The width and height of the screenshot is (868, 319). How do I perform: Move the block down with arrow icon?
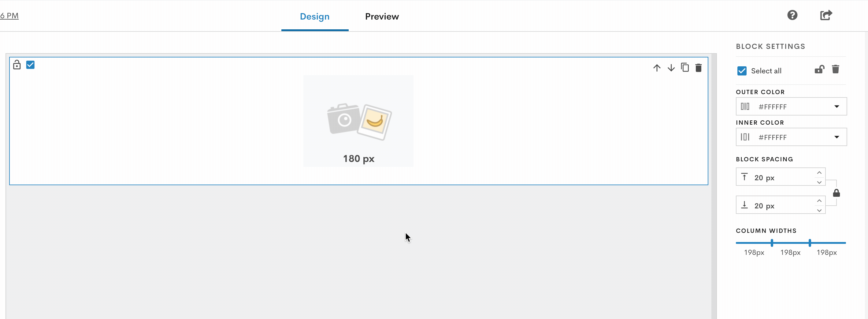[671, 68]
